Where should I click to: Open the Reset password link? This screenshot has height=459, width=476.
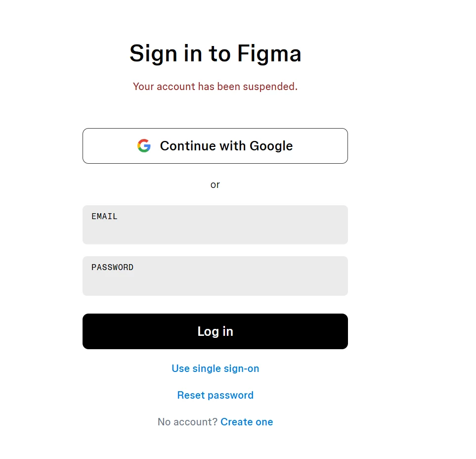[x=215, y=395]
